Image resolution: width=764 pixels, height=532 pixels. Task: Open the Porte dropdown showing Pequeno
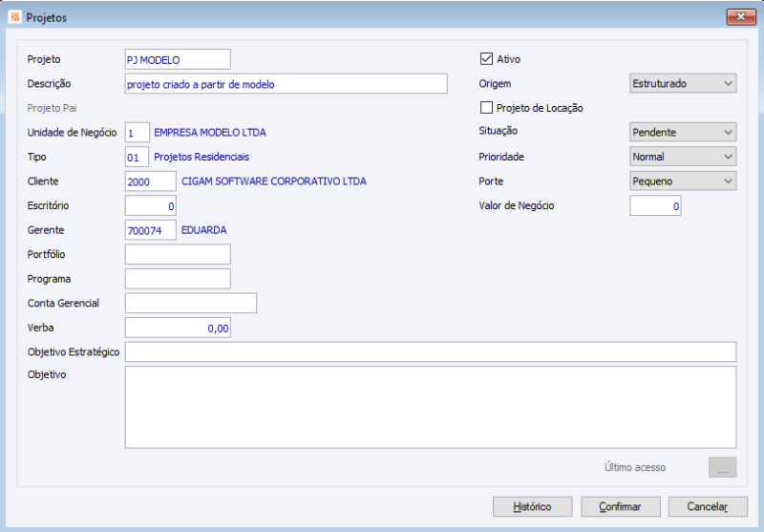point(683,181)
